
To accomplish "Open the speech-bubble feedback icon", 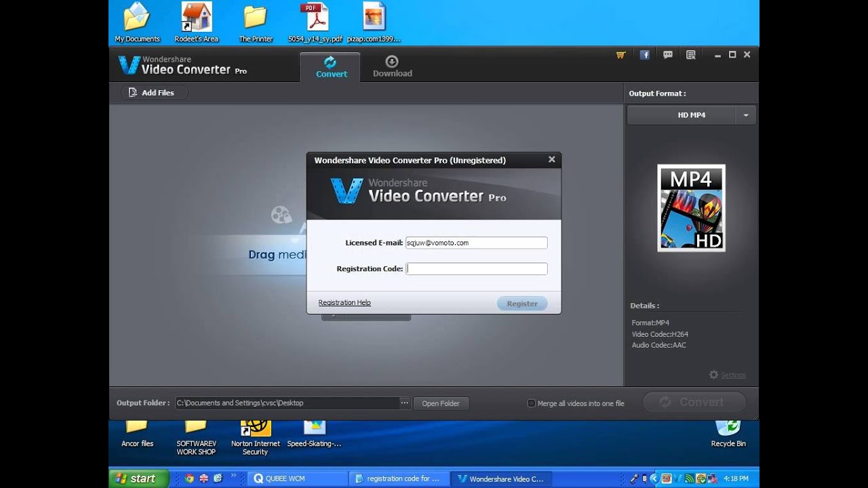I will pos(668,55).
